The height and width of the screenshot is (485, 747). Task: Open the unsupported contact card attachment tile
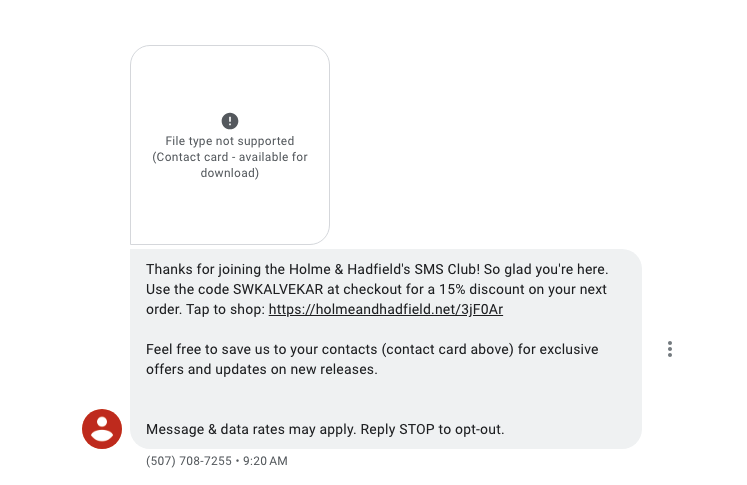(x=230, y=145)
